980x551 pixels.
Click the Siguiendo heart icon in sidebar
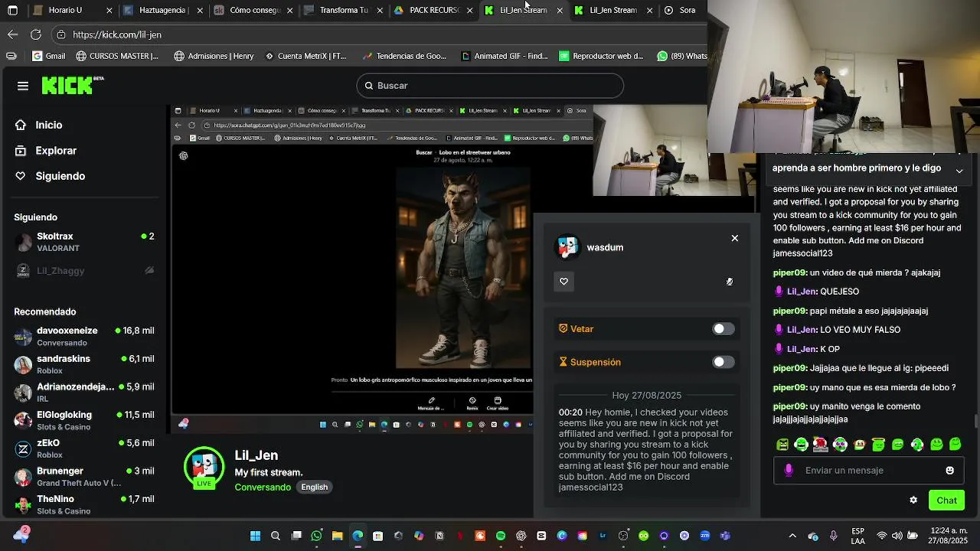(21, 176)
